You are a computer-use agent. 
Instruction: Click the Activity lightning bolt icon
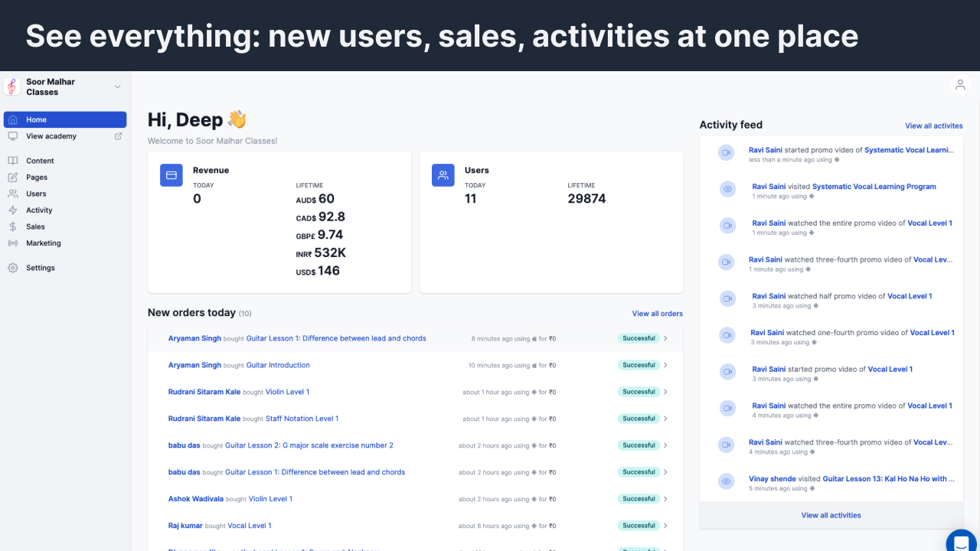pos(13,210)
